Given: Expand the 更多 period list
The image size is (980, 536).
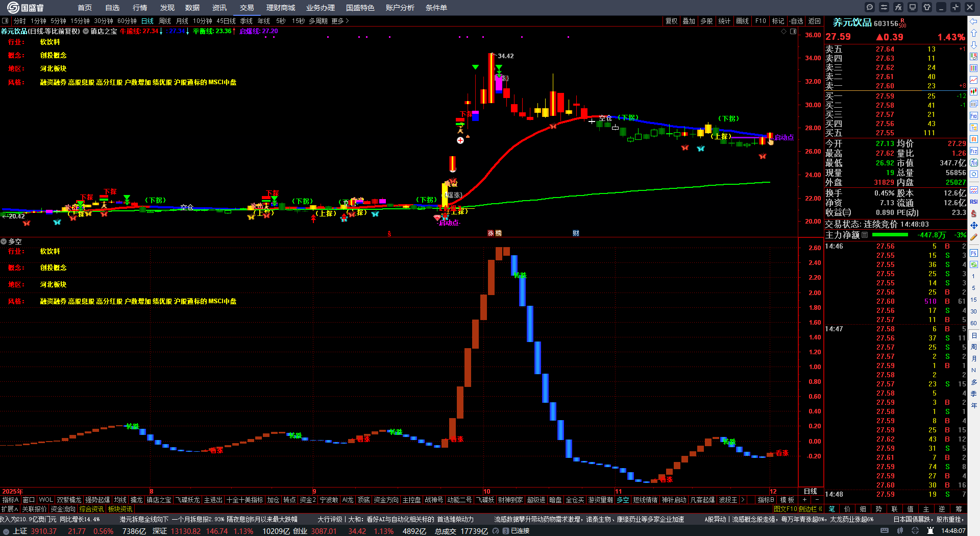Looking at the screenshot, I should (340, 21).
